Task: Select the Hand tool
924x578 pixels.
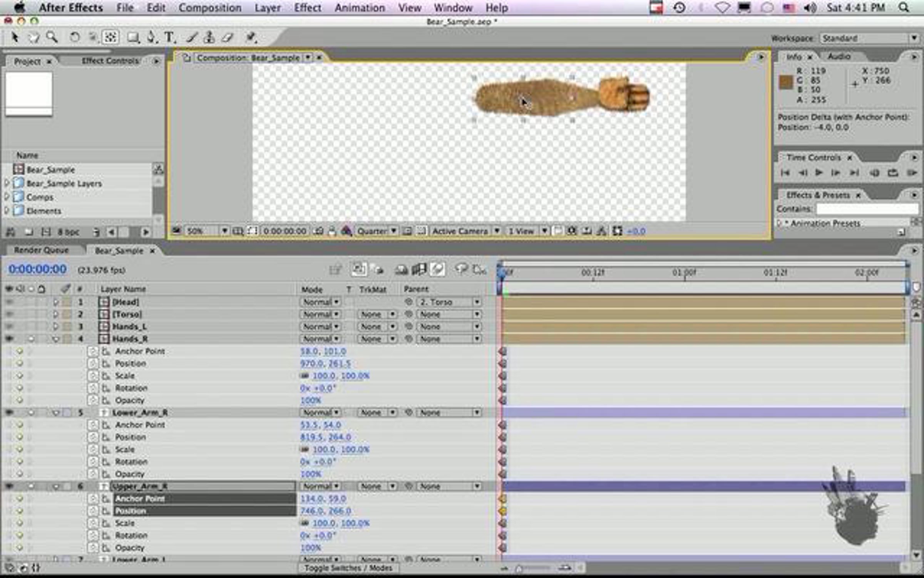Action: [x=34, y=37]
